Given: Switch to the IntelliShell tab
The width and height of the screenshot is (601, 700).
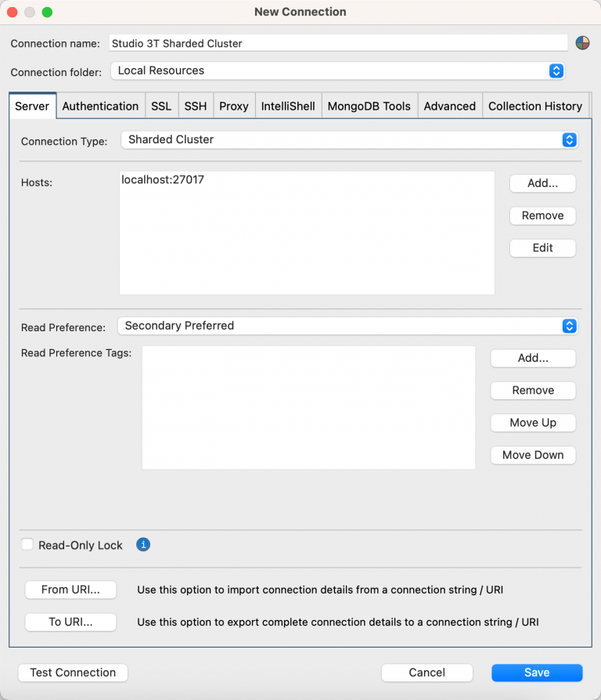Looking at the screenshot, I should (287, 106).
